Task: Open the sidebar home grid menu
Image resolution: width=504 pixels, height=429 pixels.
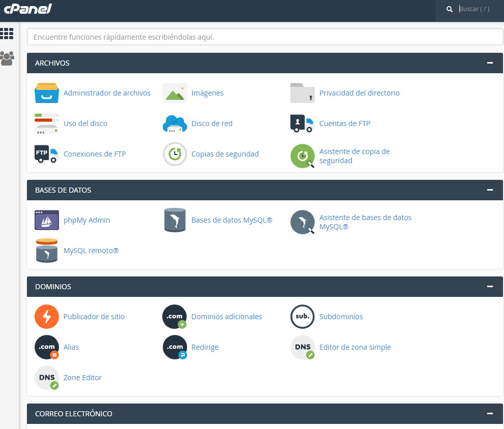Action: click(x=7, y=34)
